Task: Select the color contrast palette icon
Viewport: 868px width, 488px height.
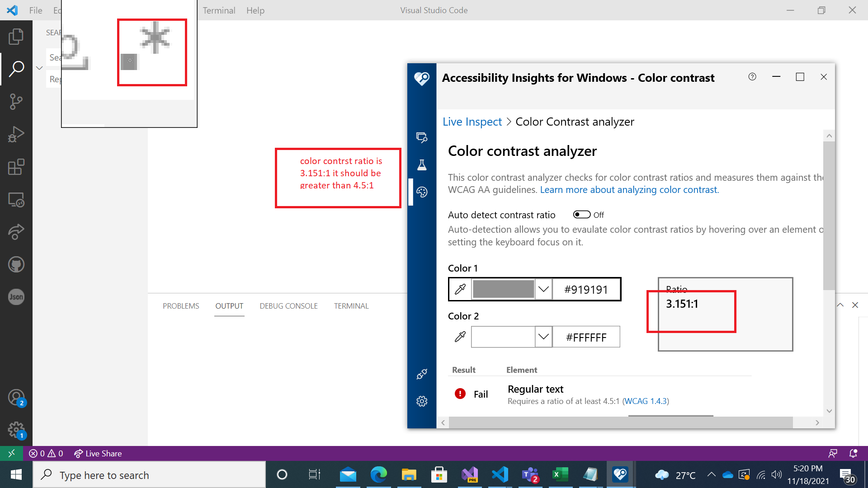Action: [422, 192]
